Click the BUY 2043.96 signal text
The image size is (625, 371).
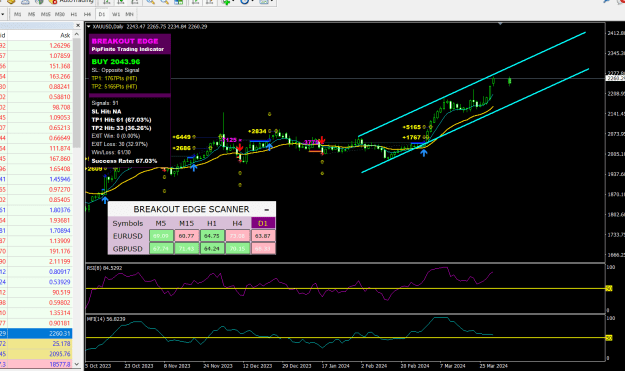point(116,62)
